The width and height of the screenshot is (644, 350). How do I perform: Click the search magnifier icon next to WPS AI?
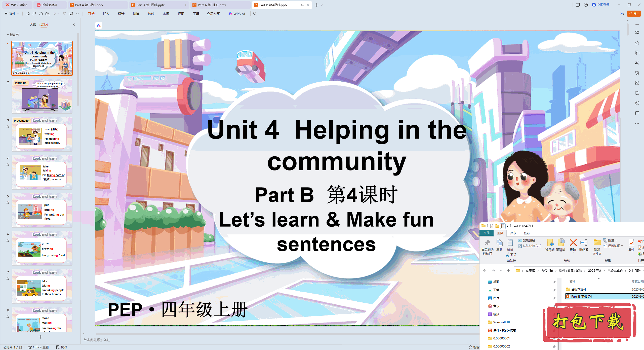tap(255, 14)
